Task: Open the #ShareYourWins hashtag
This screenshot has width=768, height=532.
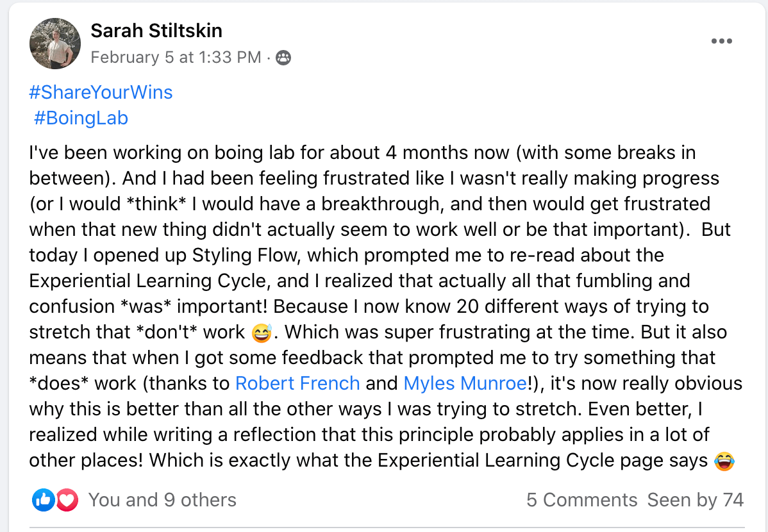Action: coord(101,92)
